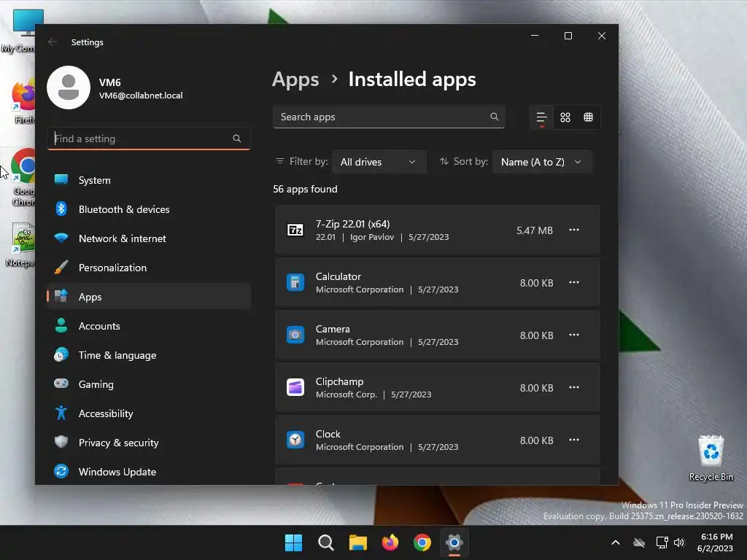The height and width of the screenshot is (560, 747).
Task: Click '56 apps found' text
Action: pos(305,189)
